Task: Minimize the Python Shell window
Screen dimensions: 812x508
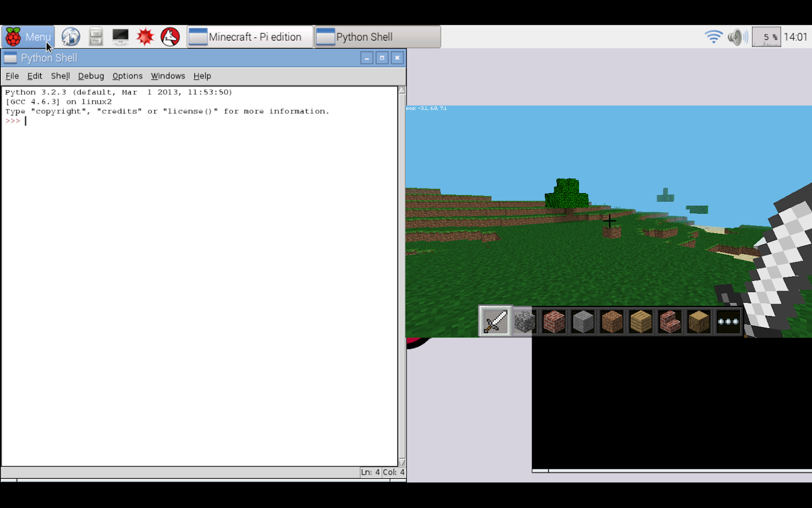Action: 367,58
